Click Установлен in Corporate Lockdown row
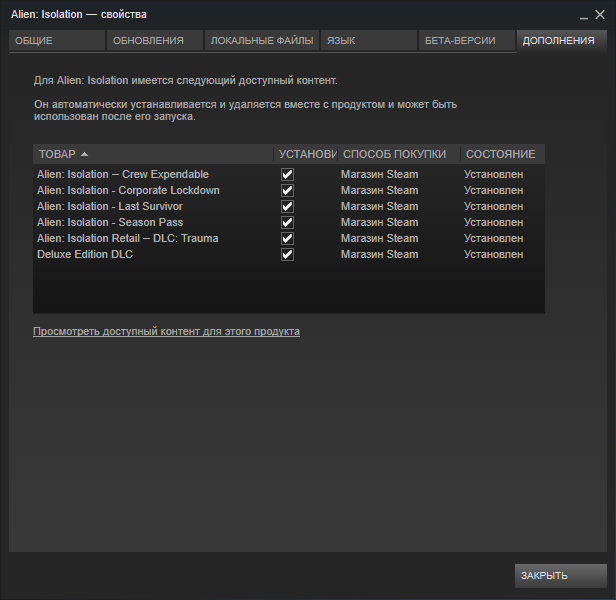The width and height of the screenshot is (616, 600). (493, 191)
